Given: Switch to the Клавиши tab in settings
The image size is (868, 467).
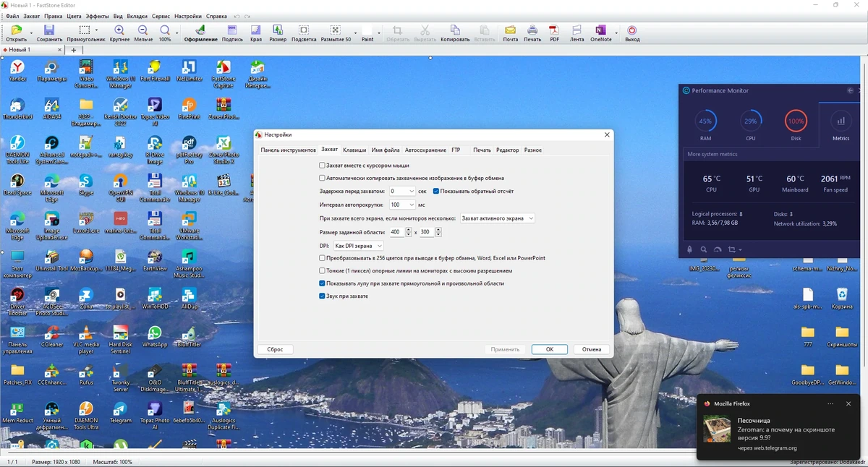Looking at the screenshot, I should tap(354, 150).
